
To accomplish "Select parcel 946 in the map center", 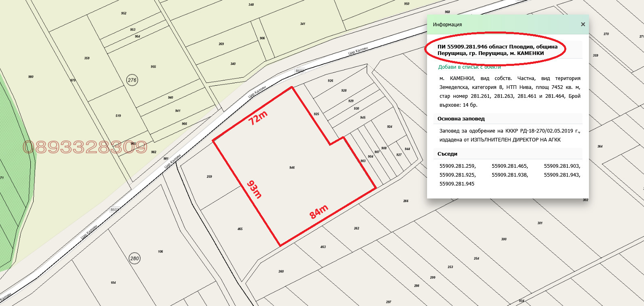I will tap(292, 167).
